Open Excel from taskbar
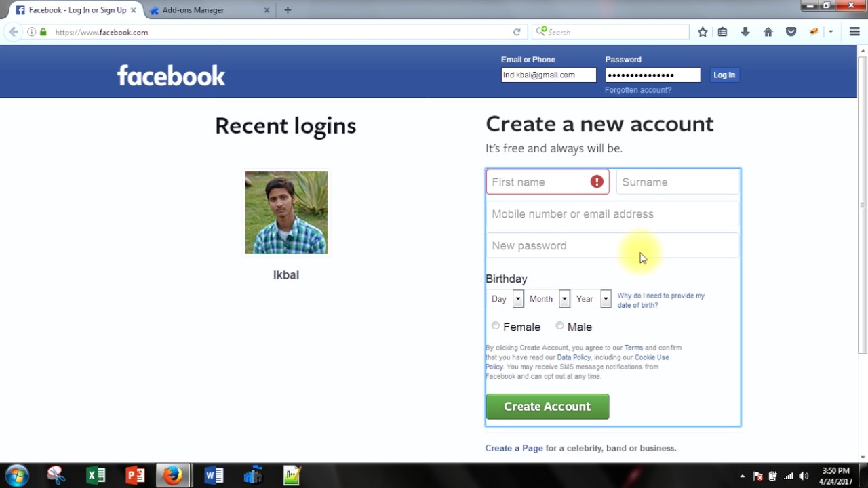 [96, 476]
